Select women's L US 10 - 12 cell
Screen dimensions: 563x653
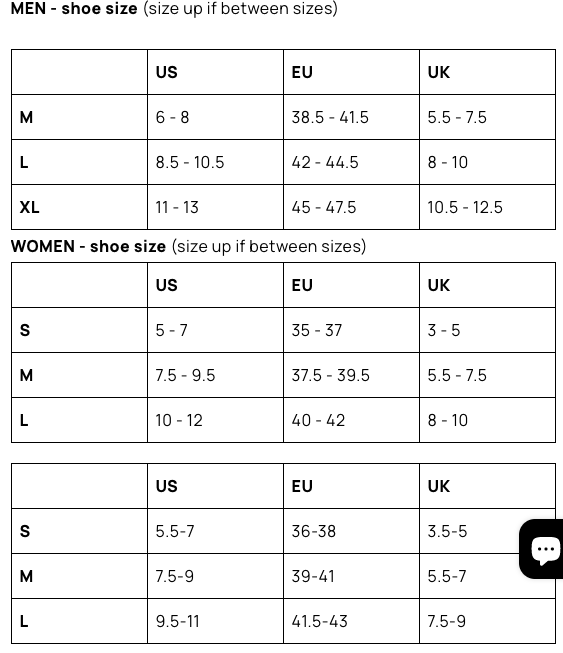coord(215,420)
